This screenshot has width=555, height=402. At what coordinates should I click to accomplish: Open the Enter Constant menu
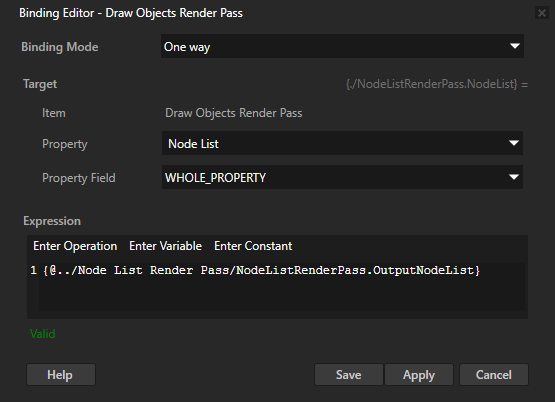[x=253, y=246]
